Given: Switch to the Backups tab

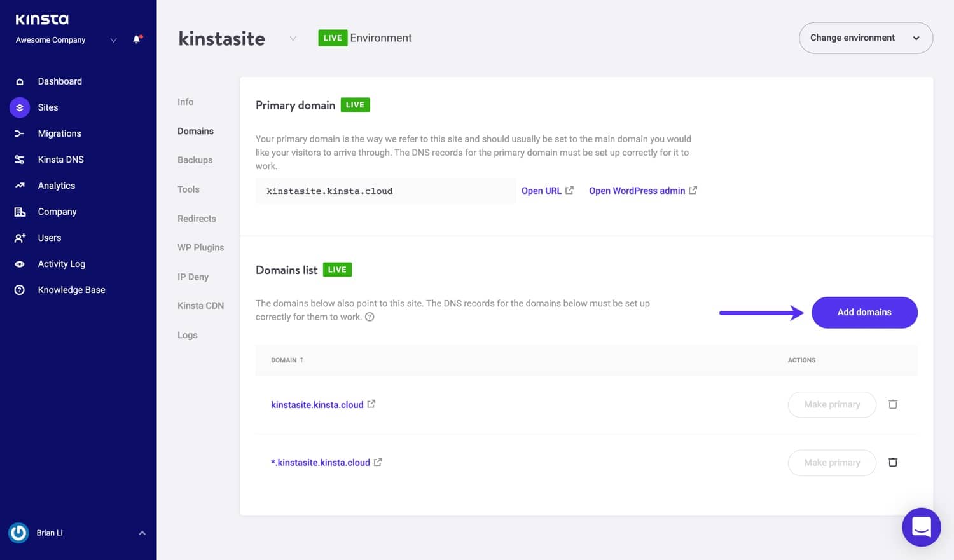Looking at the screenshot, I should click(x=195, y=160).
